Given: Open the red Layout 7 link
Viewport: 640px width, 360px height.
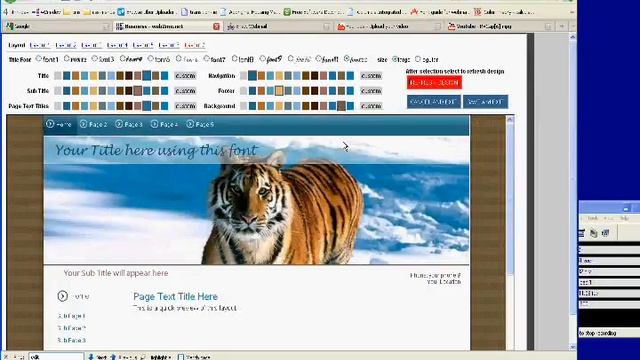Looking at the screenshot, I should click(194, 45).
